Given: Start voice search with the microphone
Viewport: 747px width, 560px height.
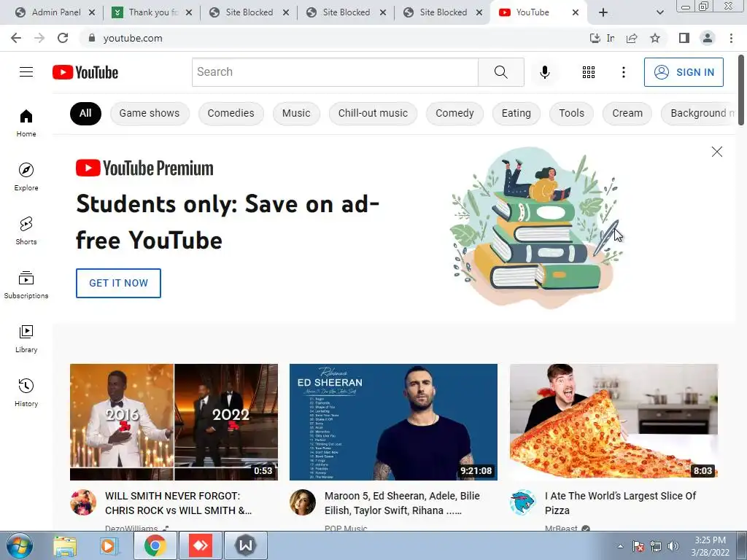Looking at the screenshot, I should 544,72.
